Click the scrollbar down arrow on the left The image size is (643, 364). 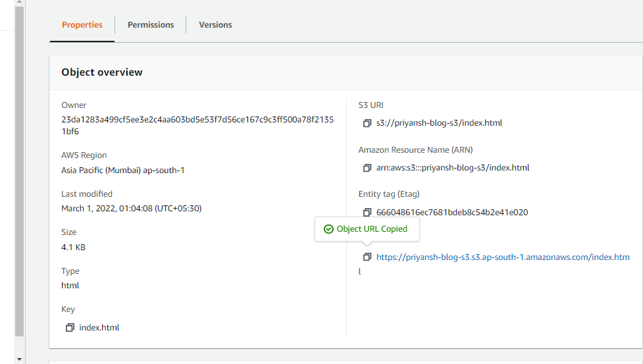coord(19,359)
